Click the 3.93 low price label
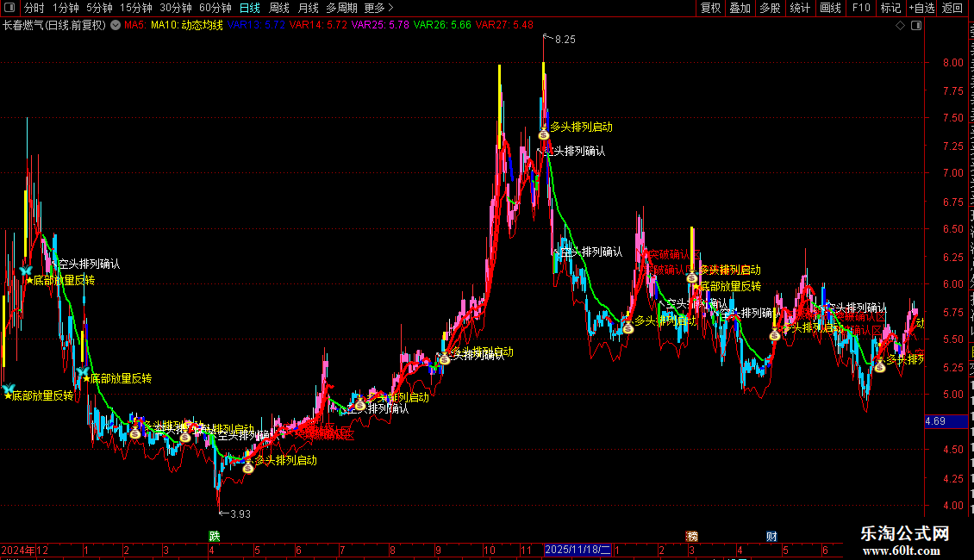The image size is (974, 560). [x=240, y=514]
